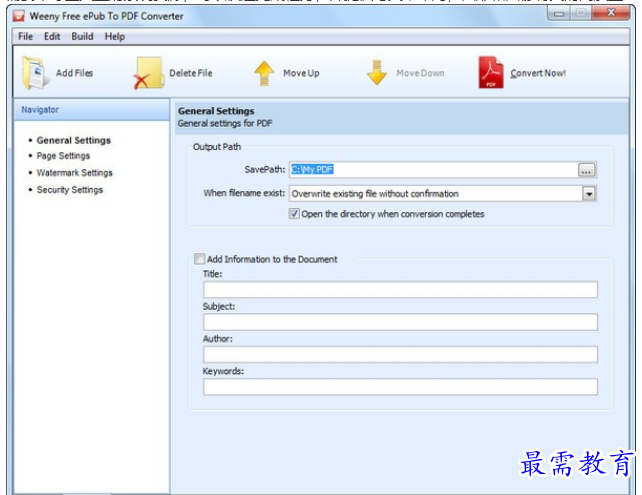Click the Author input field

click(400, 354)
